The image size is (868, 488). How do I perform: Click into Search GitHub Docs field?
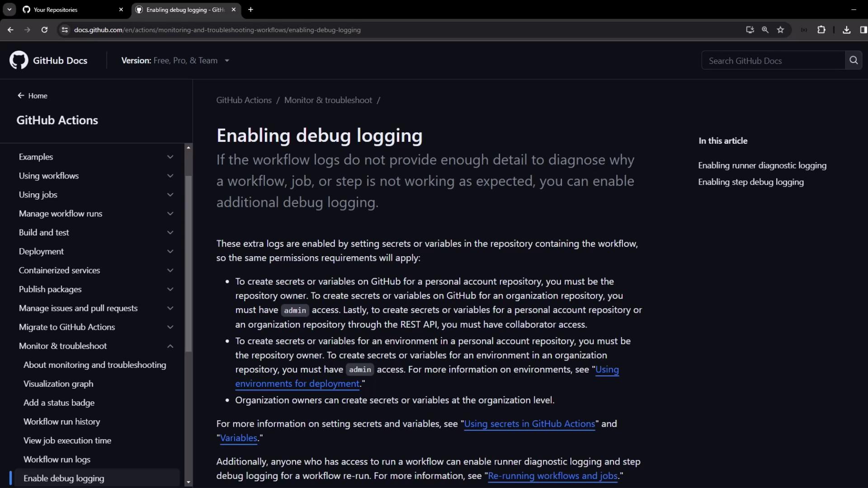pos(773,61)
